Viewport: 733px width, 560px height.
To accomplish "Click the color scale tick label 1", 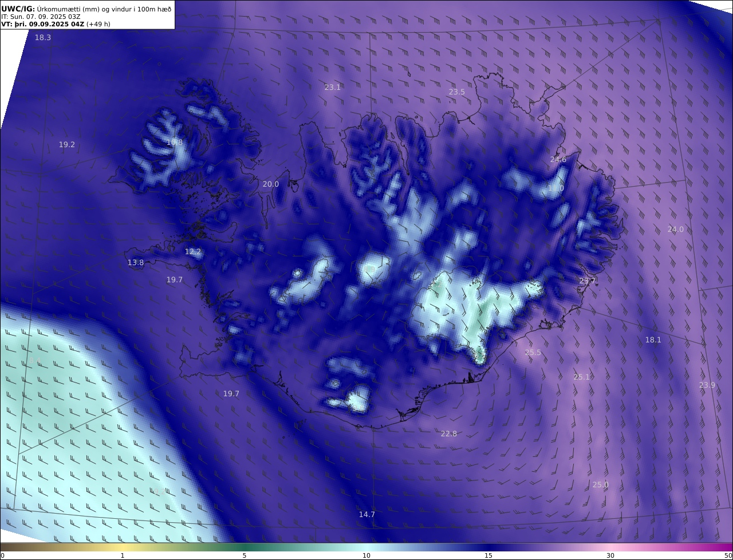I will tap(123, 555).
